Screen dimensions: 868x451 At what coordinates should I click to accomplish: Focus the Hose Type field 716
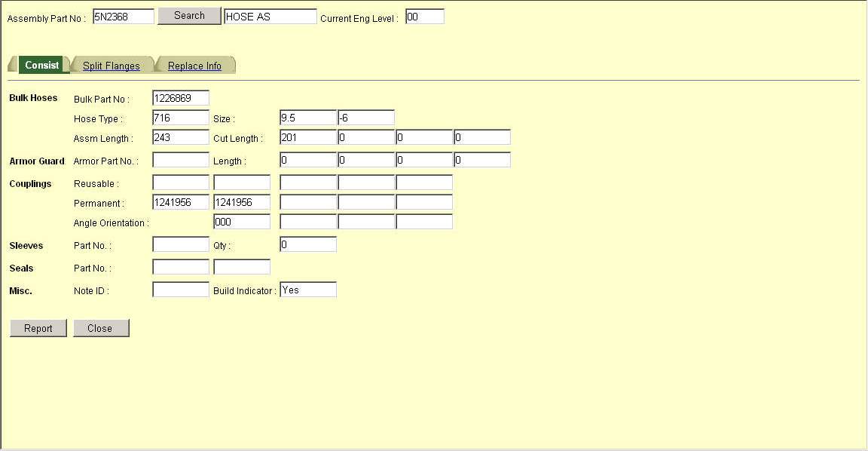[x=181, y=118]
